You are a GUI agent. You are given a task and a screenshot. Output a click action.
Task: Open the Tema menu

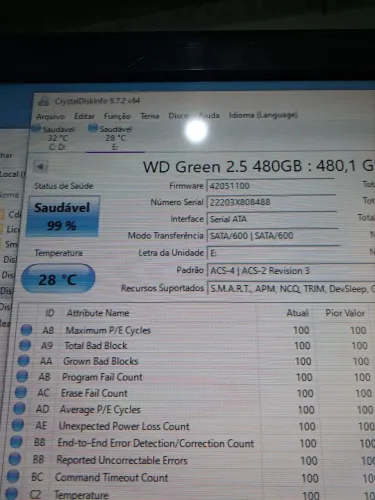pos(150,116)
